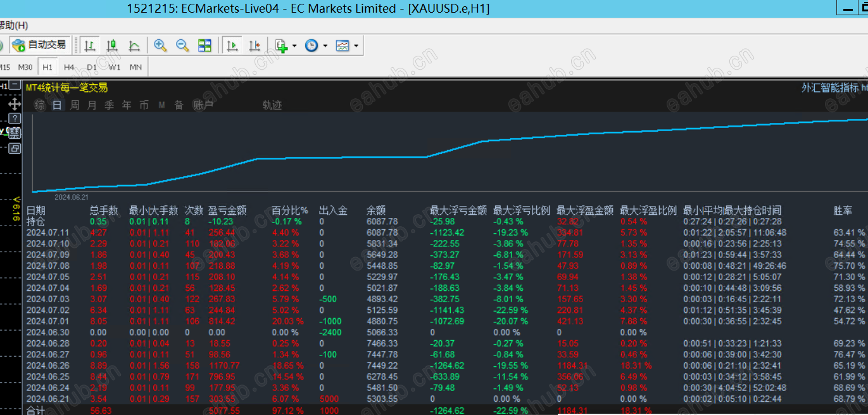Click the 合计 total row label
The height and width of the screenshot is (415, 868).
click(x=35, y=411)
